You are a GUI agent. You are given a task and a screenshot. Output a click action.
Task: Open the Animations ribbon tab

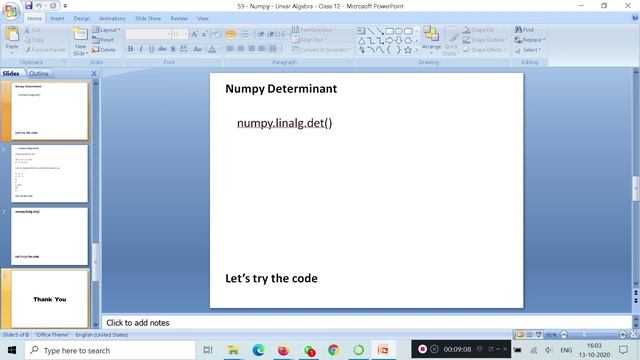click(x=112, y=18)
